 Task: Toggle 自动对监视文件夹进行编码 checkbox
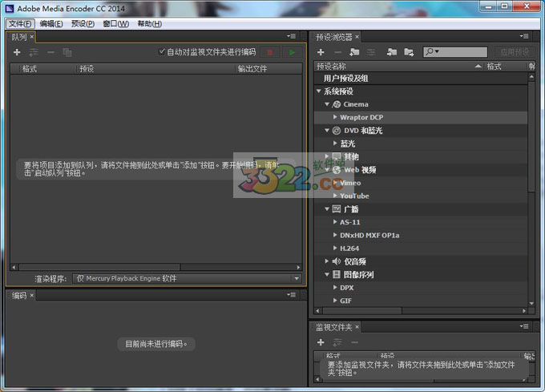coord(162,52)
